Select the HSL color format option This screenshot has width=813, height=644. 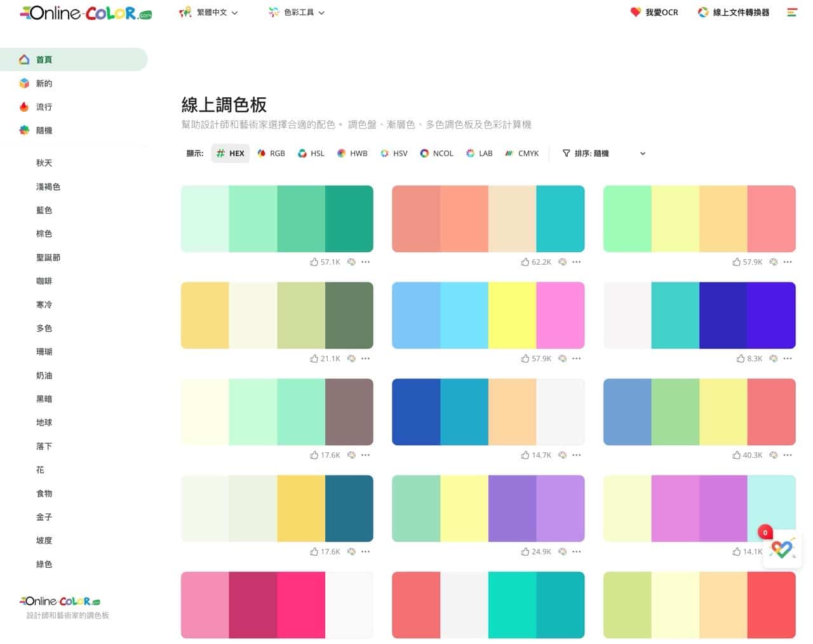click(x=311, y=153)
